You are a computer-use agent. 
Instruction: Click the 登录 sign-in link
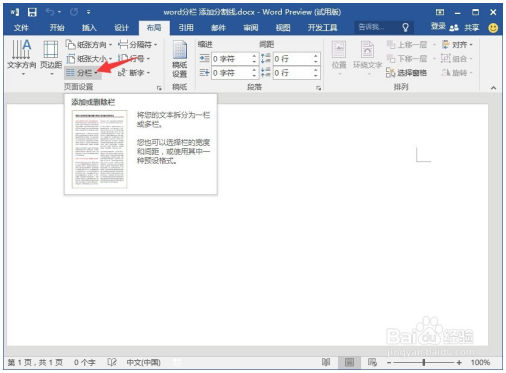tap(438, 27)
